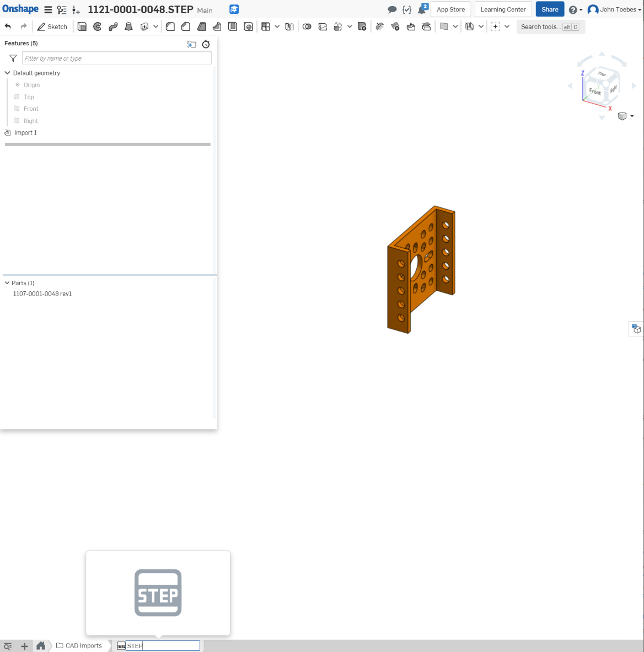This screenshot has height=652, width=644.
Task: Open the Help menu dropdown
Action: (x=576, y=9)
